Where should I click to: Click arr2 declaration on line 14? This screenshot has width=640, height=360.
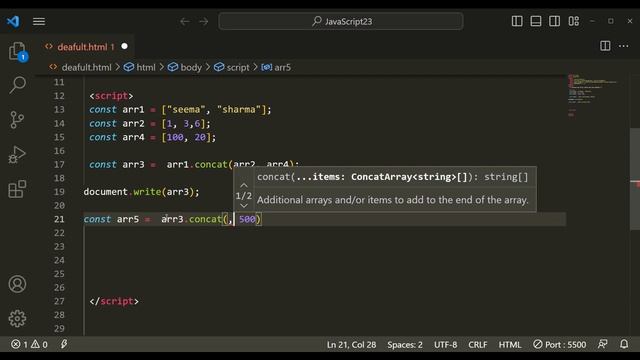pyautogui.click(x=133, y=123)
